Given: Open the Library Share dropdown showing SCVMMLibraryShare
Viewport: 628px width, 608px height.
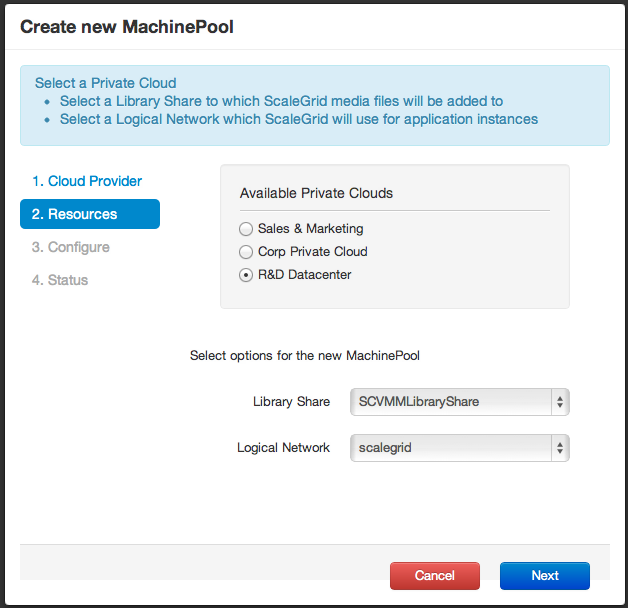Looking at the screenshot, I should pos(450,402).
